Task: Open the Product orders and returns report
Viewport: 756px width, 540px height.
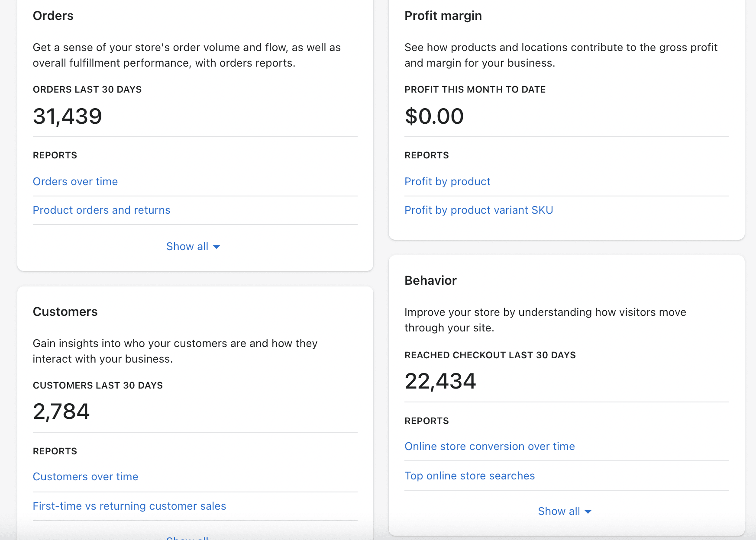Action: pos(101,210)
